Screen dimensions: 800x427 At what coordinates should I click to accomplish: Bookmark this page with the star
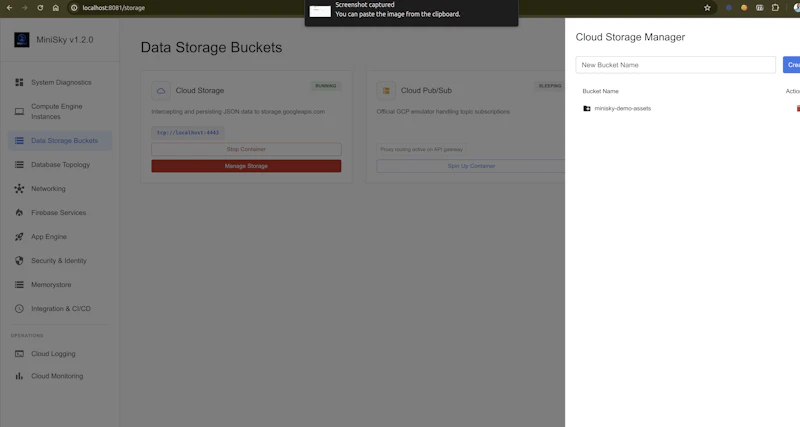click(707, 8)
